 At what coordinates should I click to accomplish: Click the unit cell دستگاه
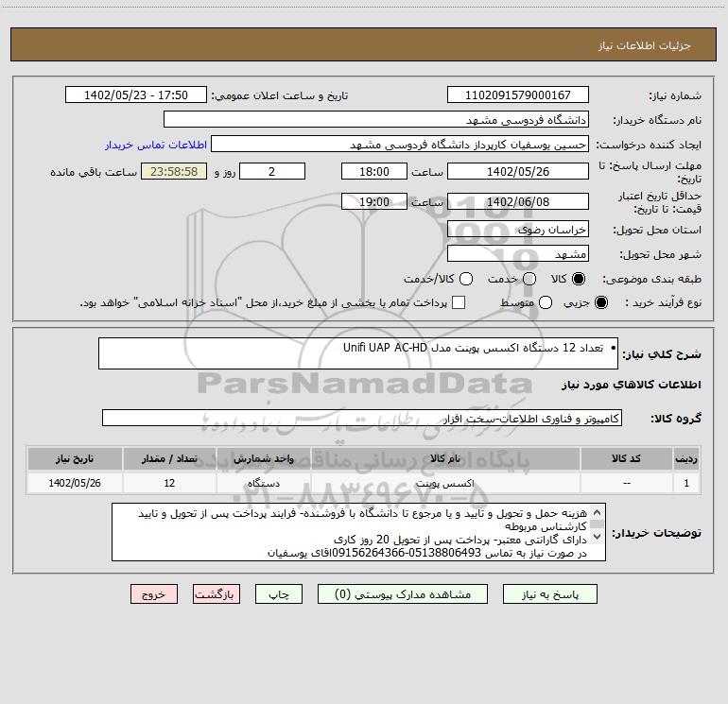point(263,483)
